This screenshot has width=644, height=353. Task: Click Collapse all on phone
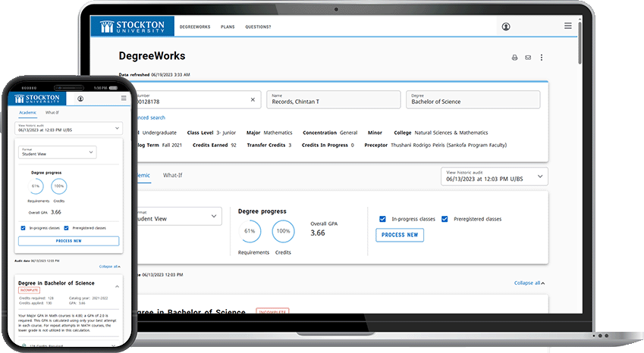[x=110, y=267]
